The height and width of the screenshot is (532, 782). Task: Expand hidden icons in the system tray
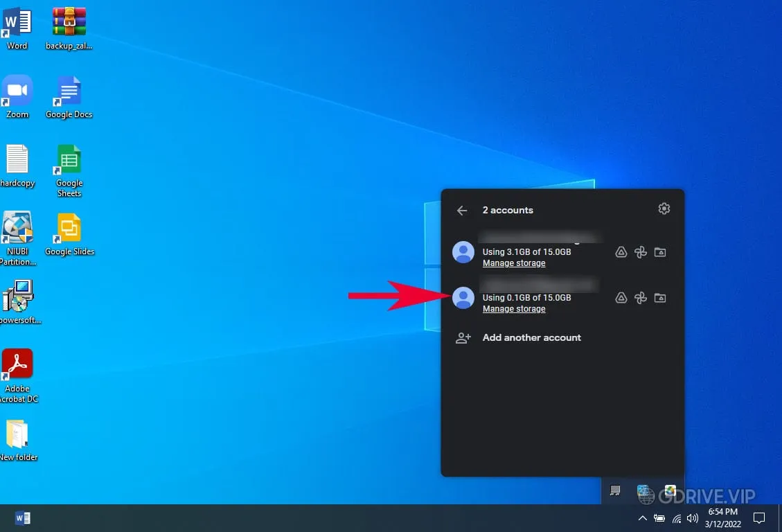coord(643,517)
